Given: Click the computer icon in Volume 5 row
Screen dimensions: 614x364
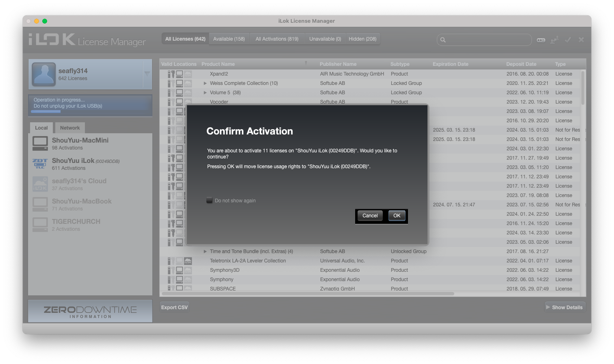Looking at the screenshot, I should coord(179,93).
